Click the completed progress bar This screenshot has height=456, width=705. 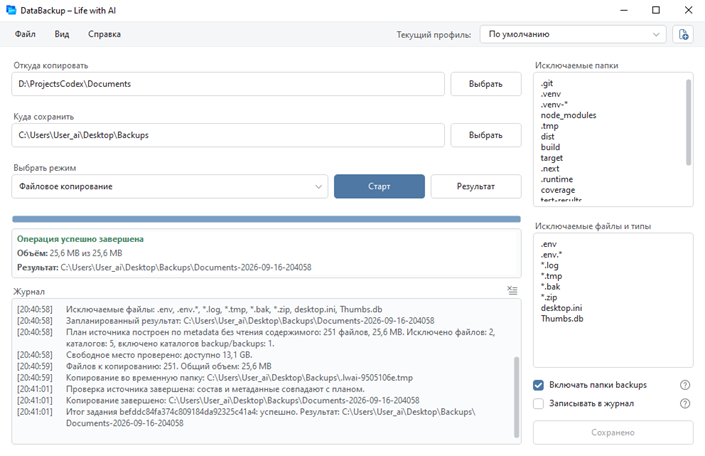[x=266, y=219]
